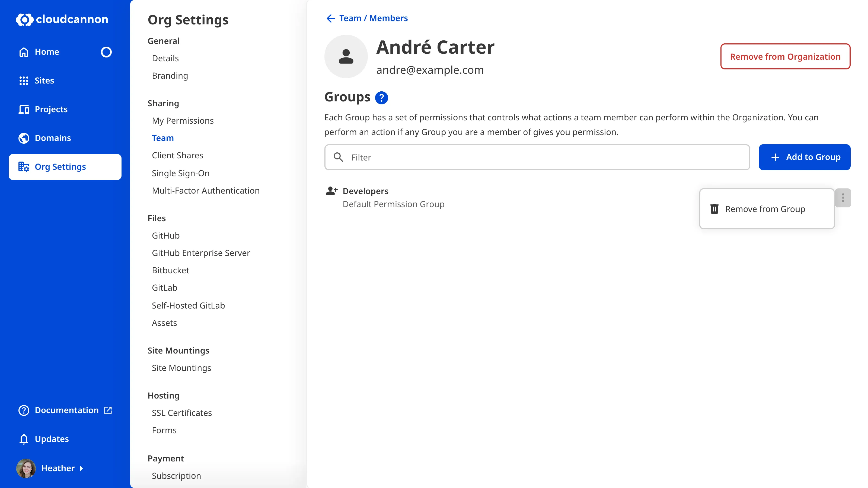Screen dimensions: 868x488
Task: Open GitHub under Files
Action: click(165, 235)
